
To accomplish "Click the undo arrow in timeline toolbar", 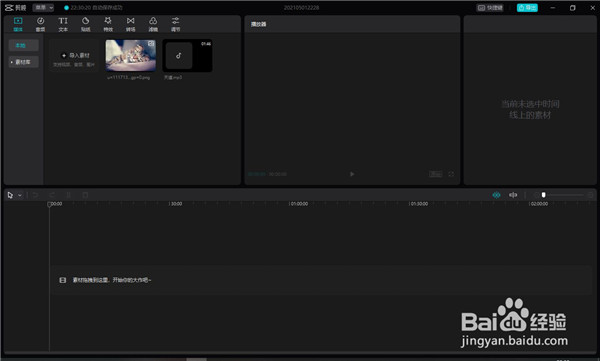I will point(35,195).
